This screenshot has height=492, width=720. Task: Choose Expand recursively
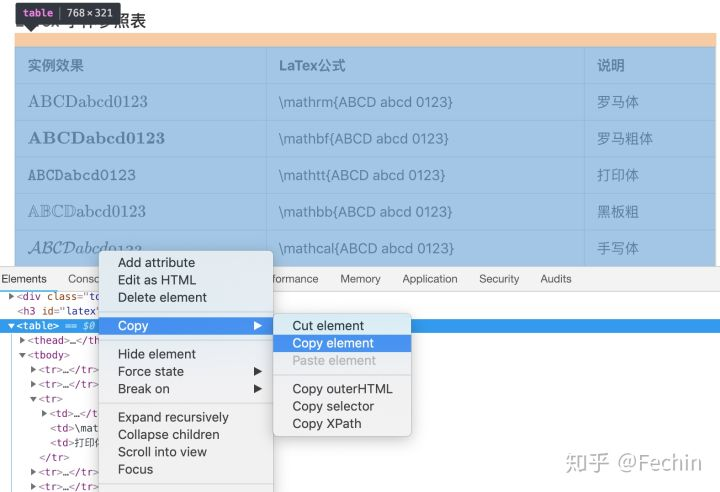[x=186, y=417]
